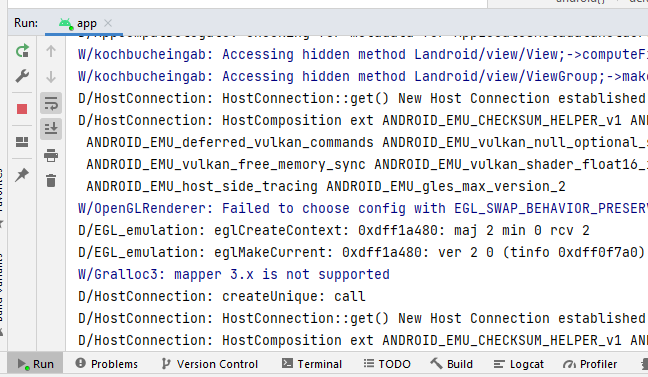Click ANDROID_EMU_deferred_vulkan_commands log line
Image resolution: width=648 pixels, height=377 pixels.
tap(367, 143)
